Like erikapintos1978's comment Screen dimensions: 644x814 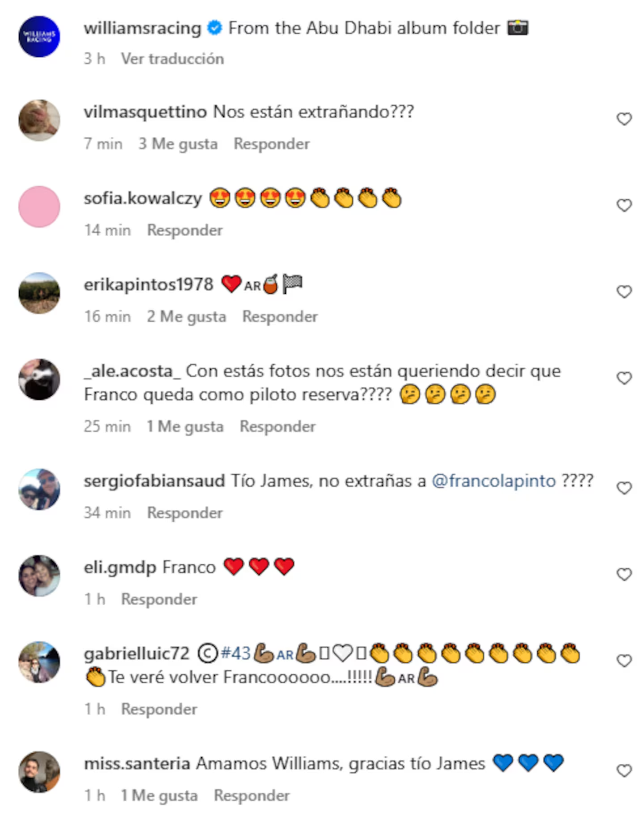[x=624, y=292]
